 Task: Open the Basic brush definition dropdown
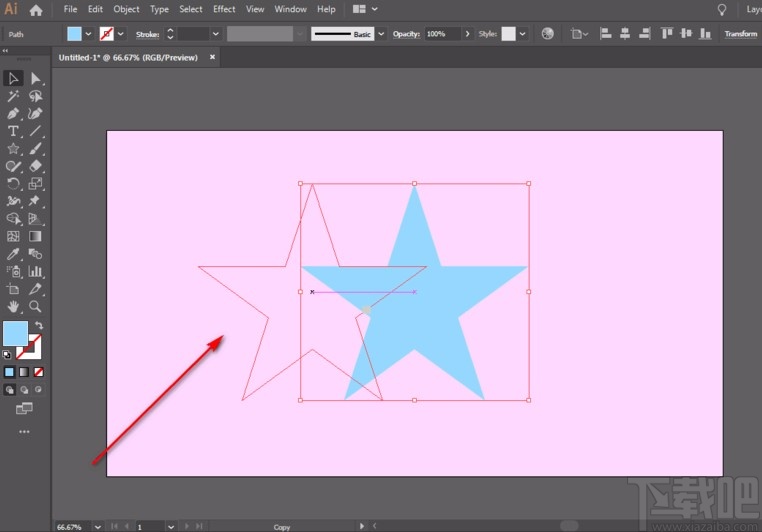click(x=381, y=34)
